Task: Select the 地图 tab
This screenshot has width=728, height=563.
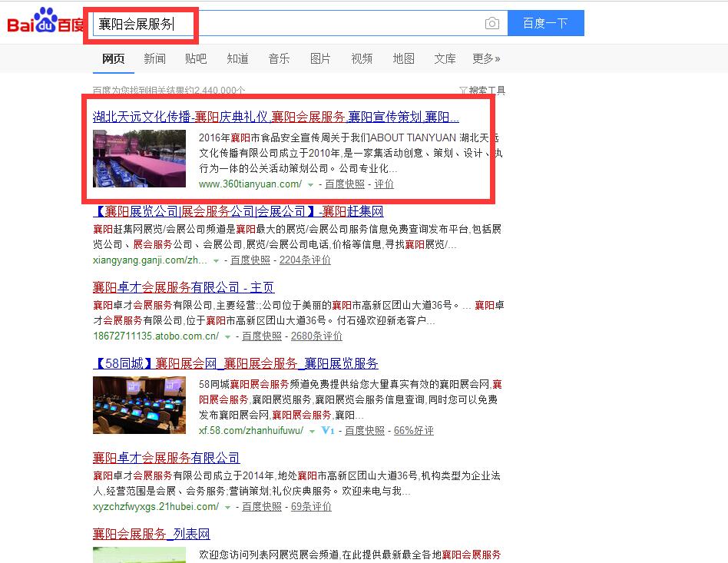Action: [x=403, y=58]
